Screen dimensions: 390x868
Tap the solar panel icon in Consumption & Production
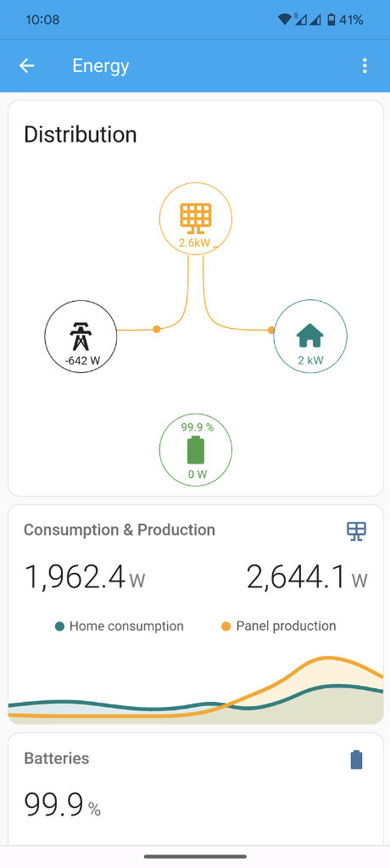pos(356,531)
